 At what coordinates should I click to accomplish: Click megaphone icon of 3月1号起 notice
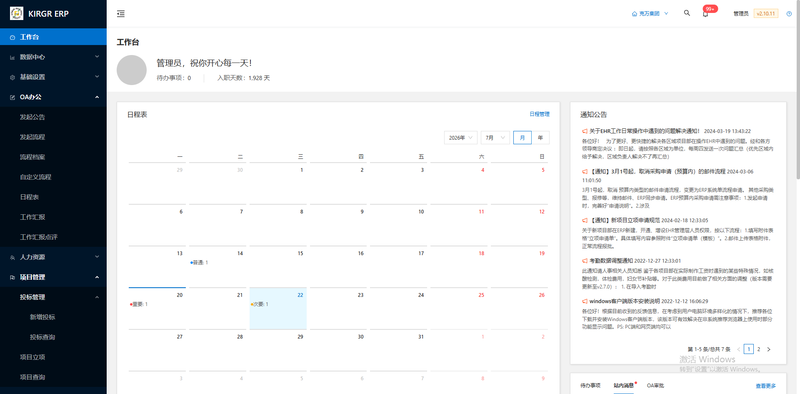pos(585,171)
